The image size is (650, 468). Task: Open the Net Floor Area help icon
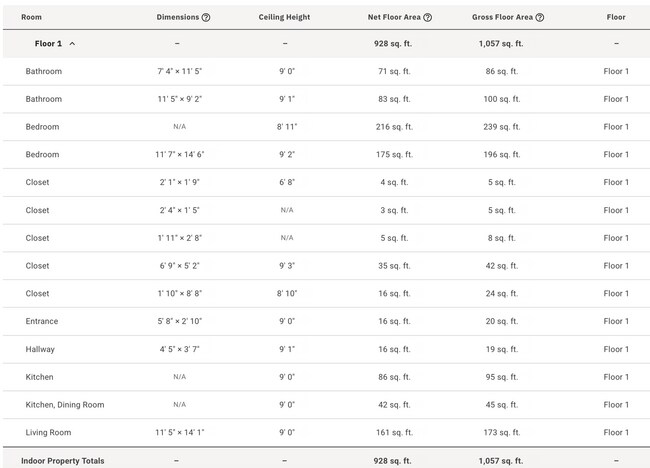coord(427,17)
